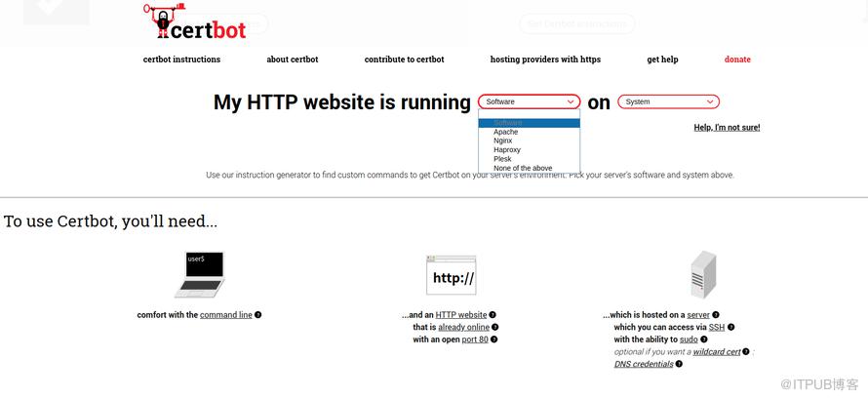Open help icon next to HTTP website
Screen dimensions: 868x399
[x=493, y=315]
